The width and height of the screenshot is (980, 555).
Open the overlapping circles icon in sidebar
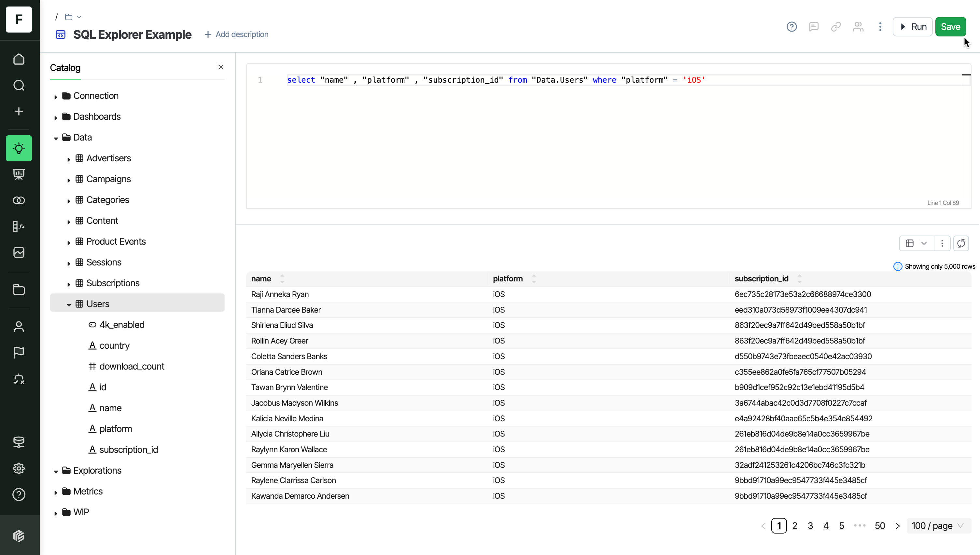(x=19, y=200)
